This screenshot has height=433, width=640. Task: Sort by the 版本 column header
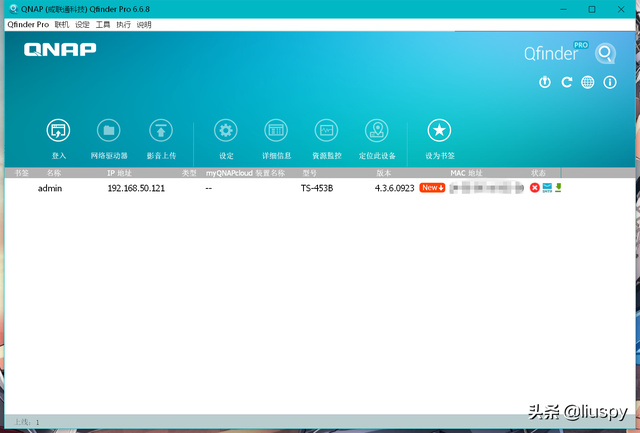(383, 173)
